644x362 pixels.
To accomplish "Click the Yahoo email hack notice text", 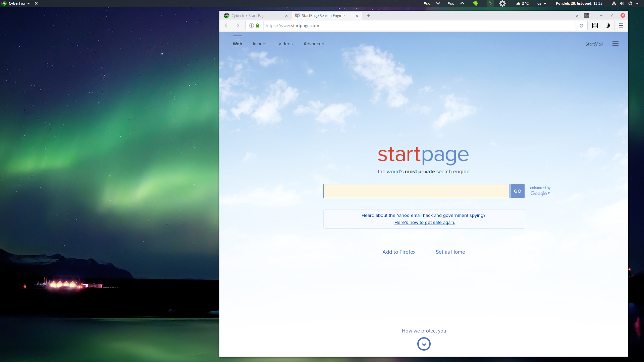I will point(424,216).
